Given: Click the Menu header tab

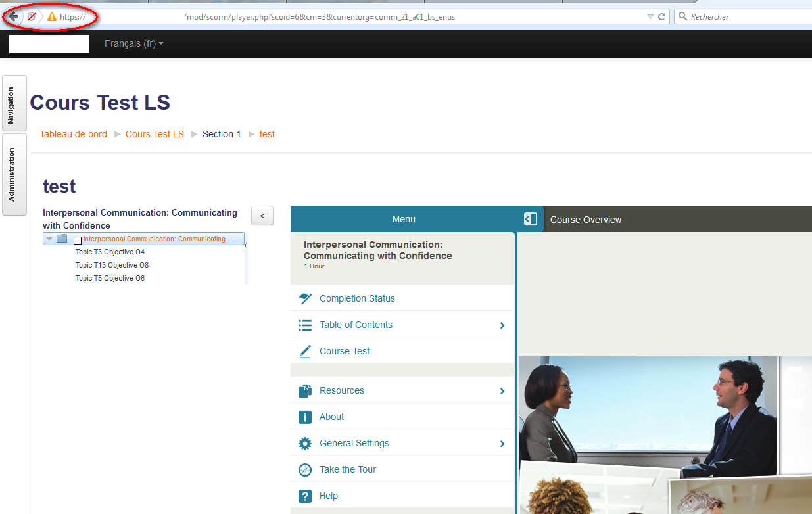Looking at the screenshot, I should pos(404,219).
